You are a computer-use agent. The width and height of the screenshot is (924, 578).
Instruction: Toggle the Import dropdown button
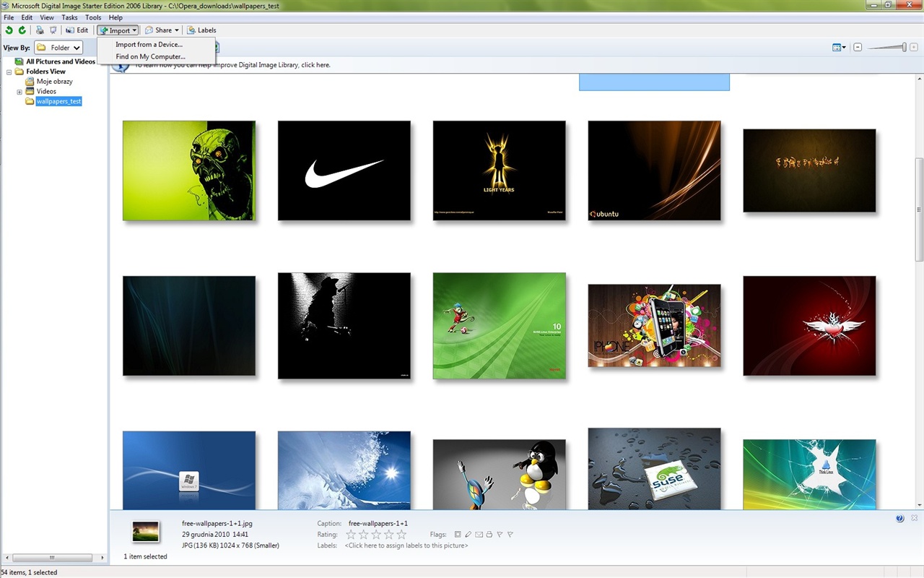pos(118,30)
